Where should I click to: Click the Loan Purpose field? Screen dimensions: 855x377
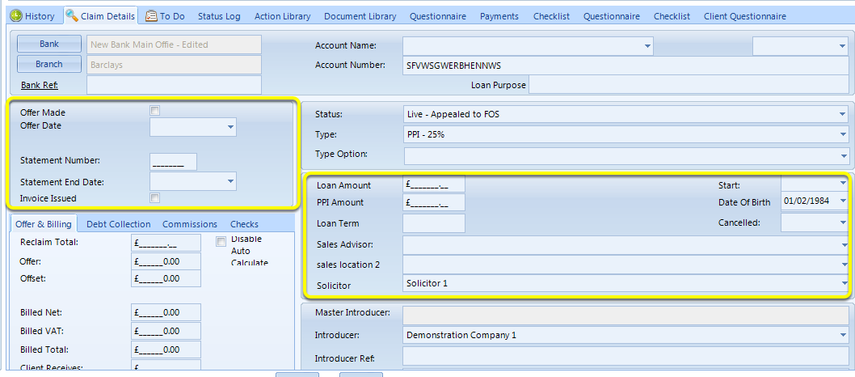tap(689, 85)
